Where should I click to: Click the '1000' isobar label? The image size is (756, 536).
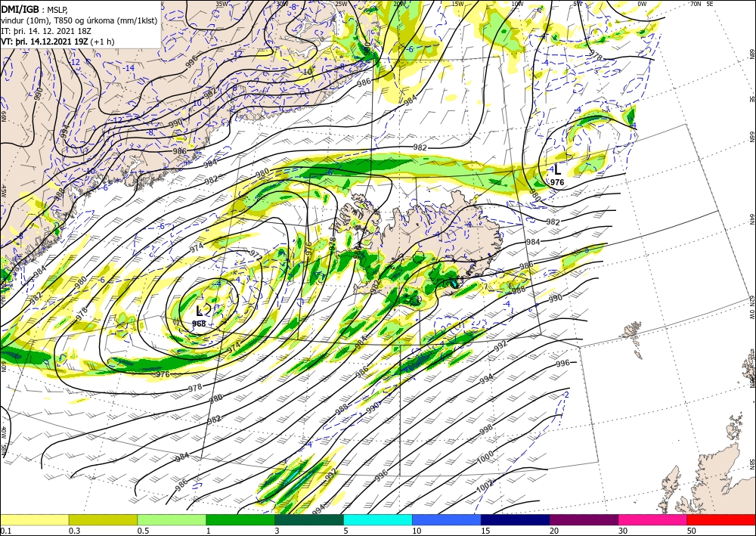pos(485,456)
